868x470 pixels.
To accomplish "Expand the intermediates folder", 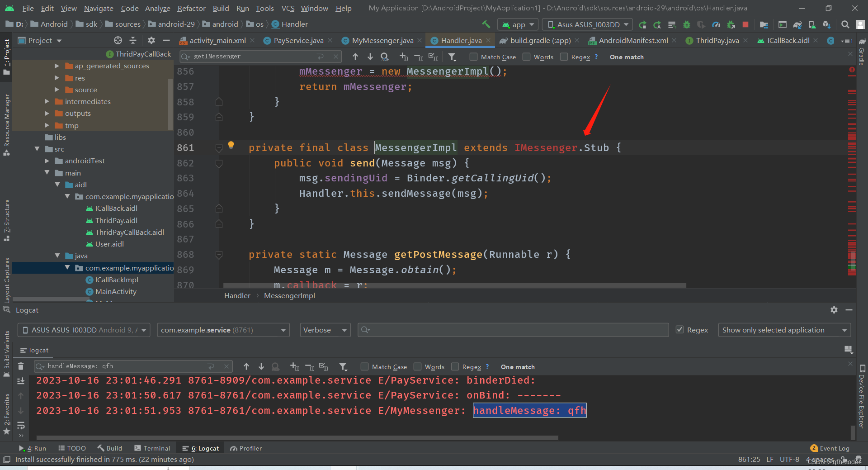I will 47,101.
